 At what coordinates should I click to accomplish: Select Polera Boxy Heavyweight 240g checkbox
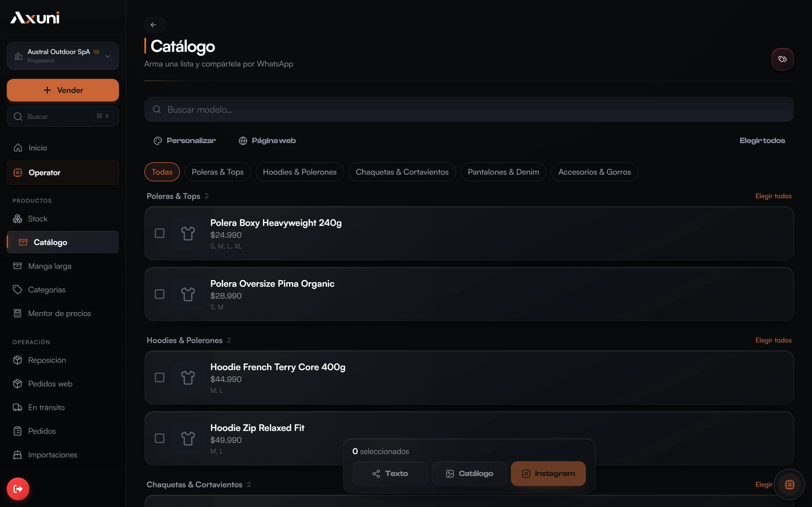coord(159,233)
